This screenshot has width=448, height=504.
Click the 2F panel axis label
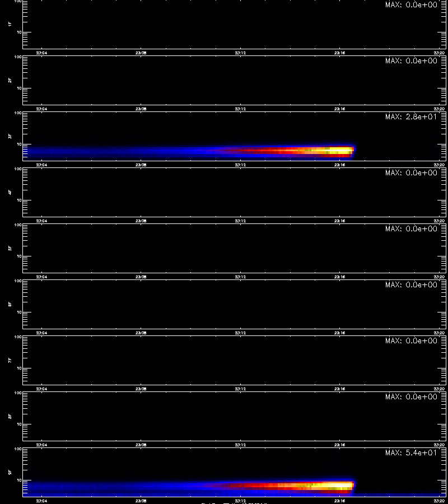[10, 80]
